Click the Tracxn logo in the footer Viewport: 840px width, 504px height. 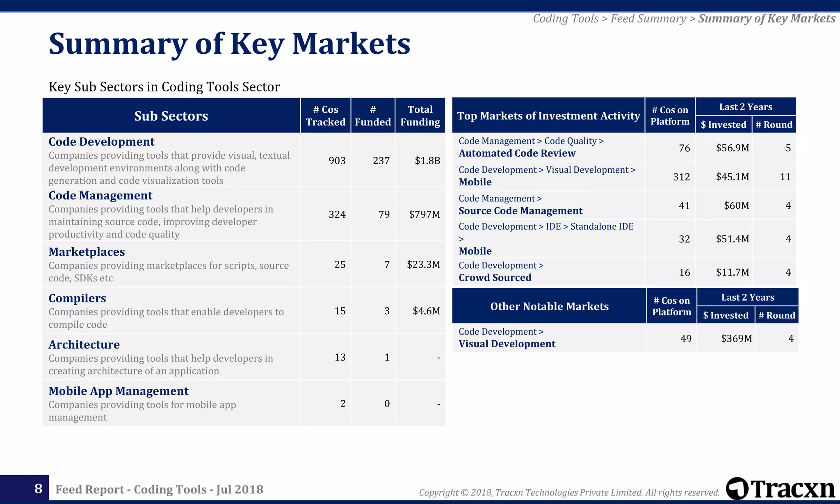pos(780,488)
